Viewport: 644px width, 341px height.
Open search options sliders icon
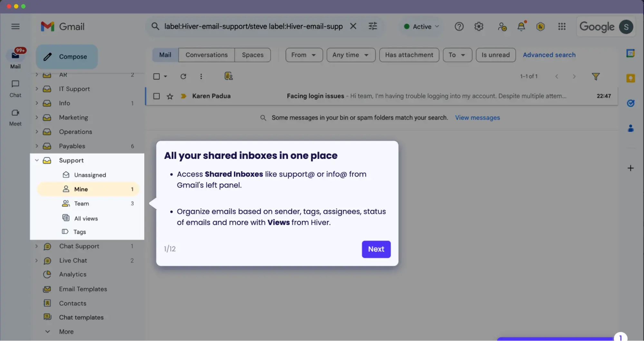pos(373,26)
